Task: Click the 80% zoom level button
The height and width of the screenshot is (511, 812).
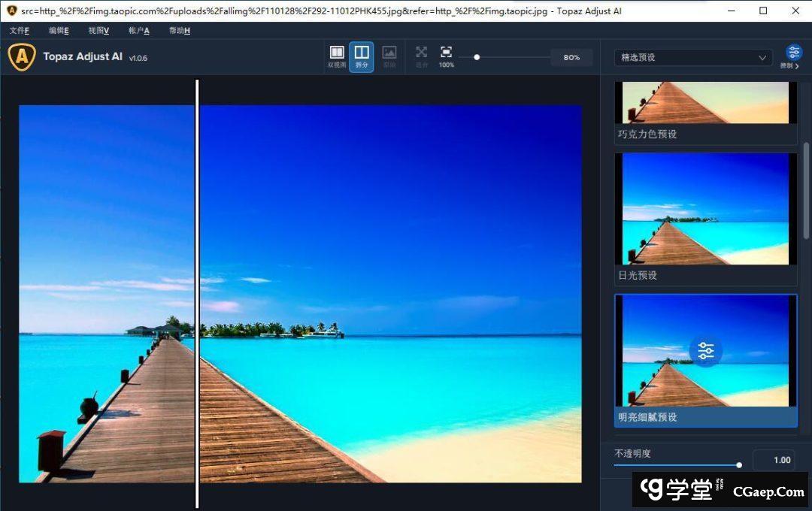Action: pos(571,57)
